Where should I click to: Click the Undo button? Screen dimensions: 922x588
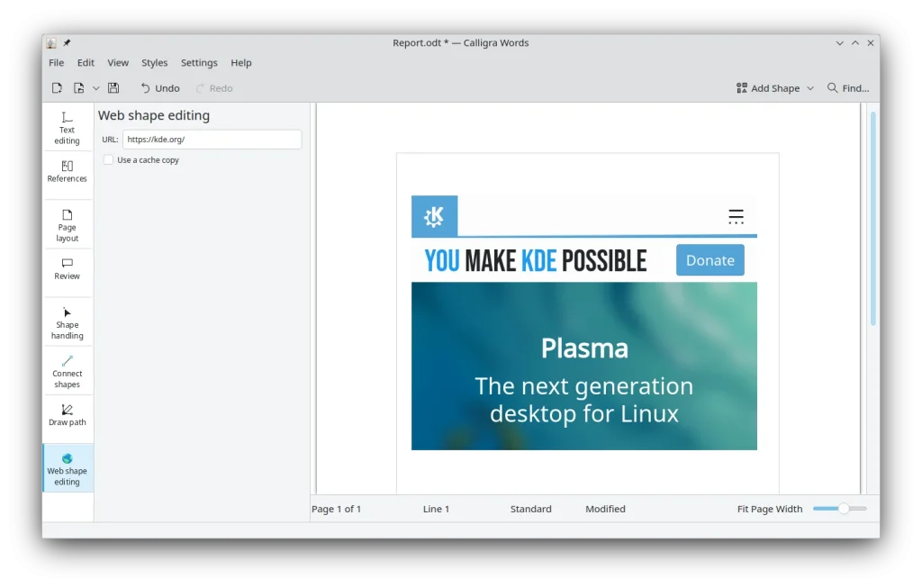pos(160,88)
